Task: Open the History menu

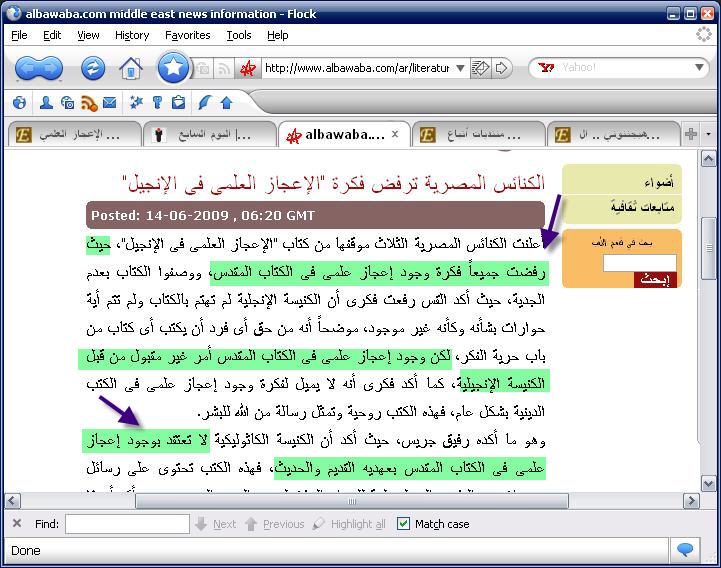Action: coord(132,35)
